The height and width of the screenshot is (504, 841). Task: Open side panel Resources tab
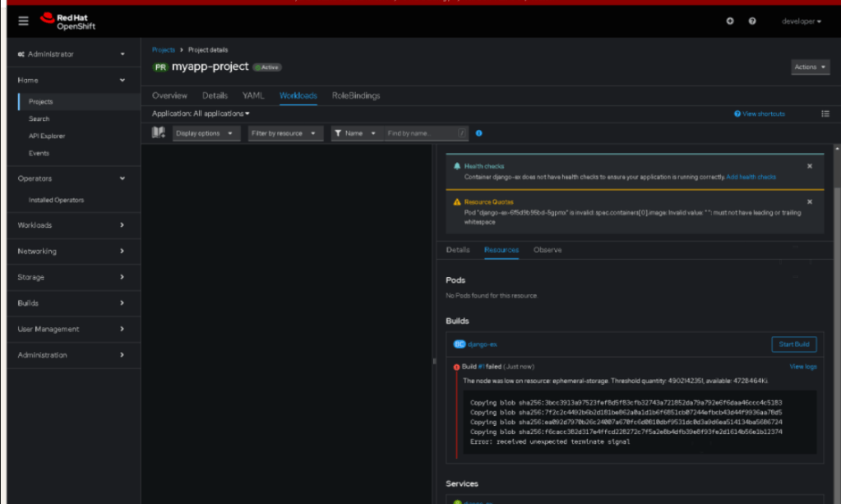pyautogui.click(x=501, y=250)
